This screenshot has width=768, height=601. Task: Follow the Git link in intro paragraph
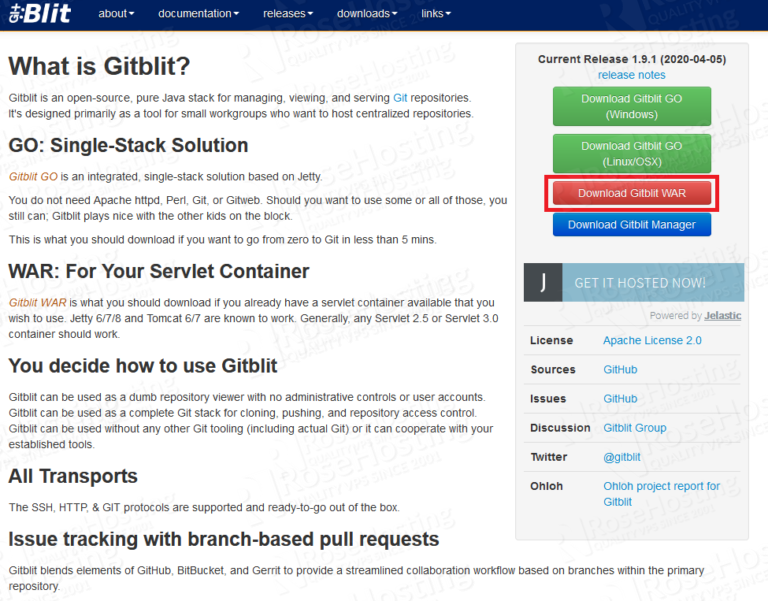pos(400,98)
